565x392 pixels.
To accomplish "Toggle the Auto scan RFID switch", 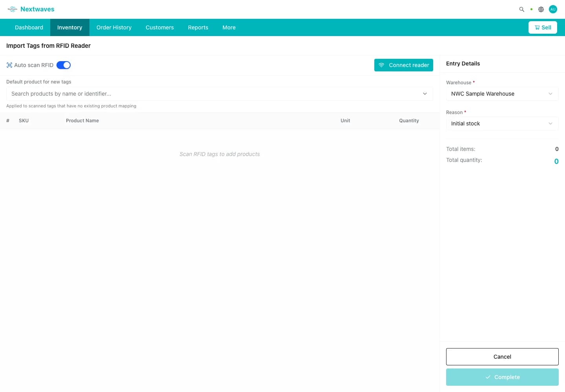I will [x=64, y=65].
